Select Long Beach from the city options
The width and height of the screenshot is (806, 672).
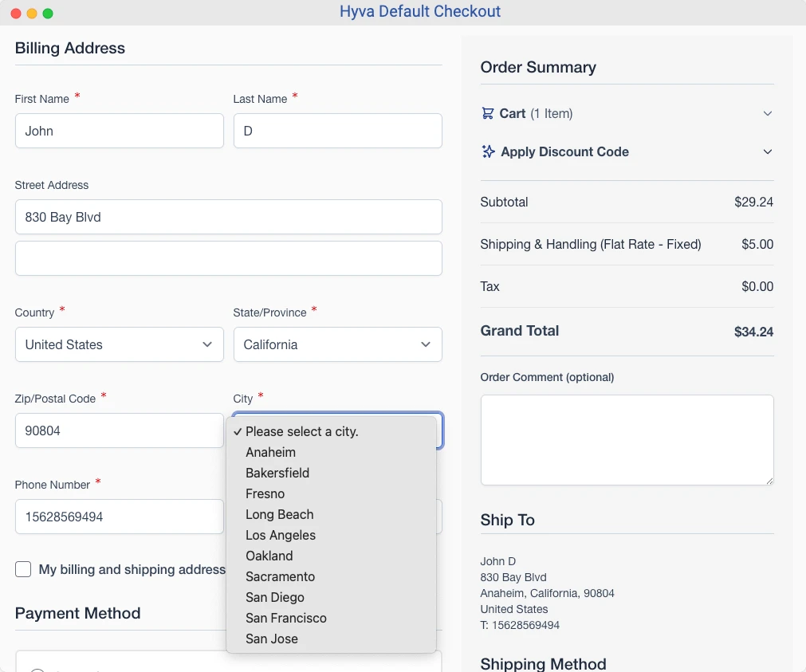coord(279,514)
